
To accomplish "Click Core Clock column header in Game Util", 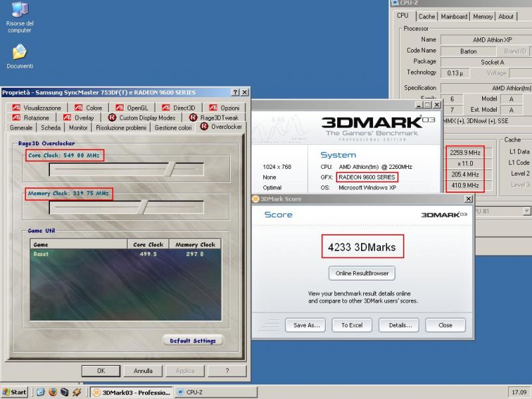I will tap(148, 244).
